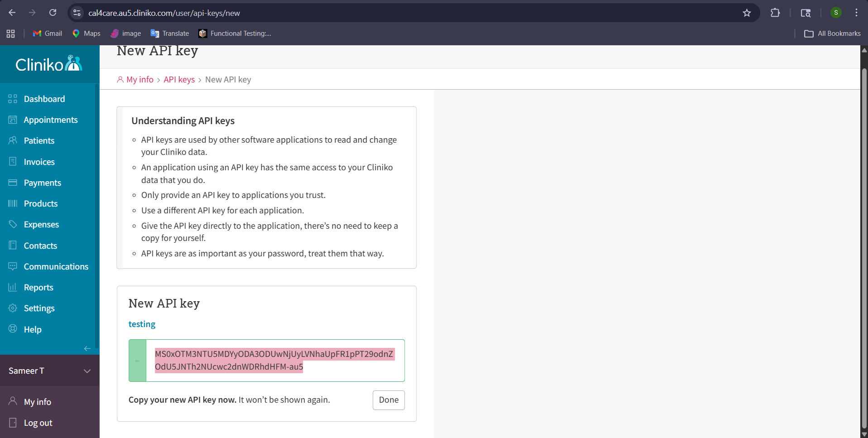This screenshot has height=438, width=868.
Task: Click the Settings gear icon
Action: (13, 308)
